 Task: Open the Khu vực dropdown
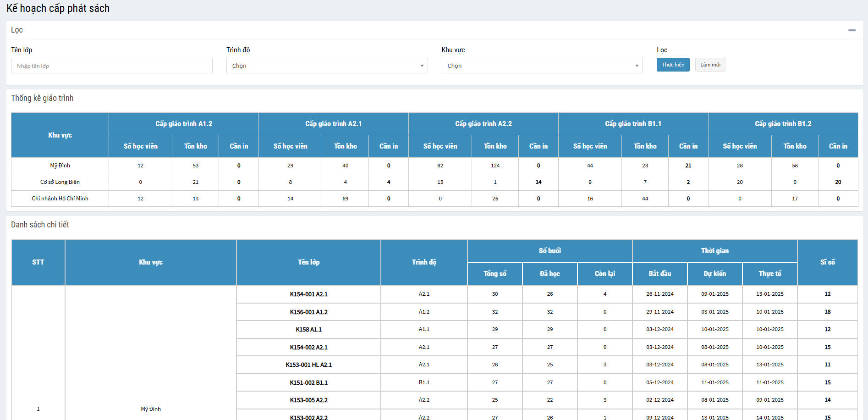point(542,66)
